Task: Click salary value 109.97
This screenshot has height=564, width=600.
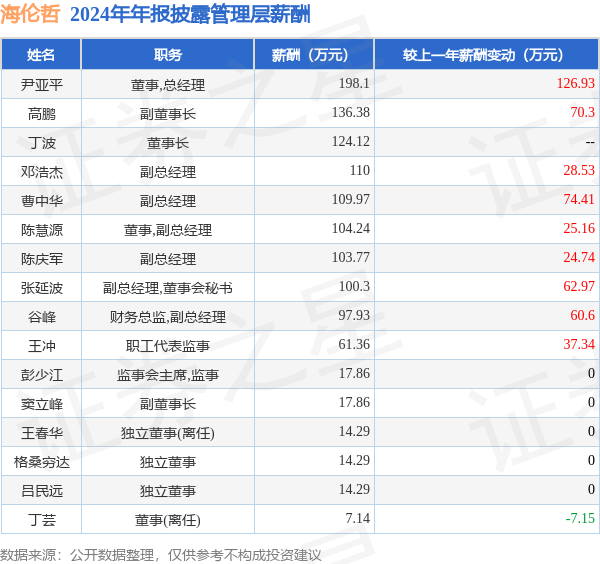Action: click(351, 199)
